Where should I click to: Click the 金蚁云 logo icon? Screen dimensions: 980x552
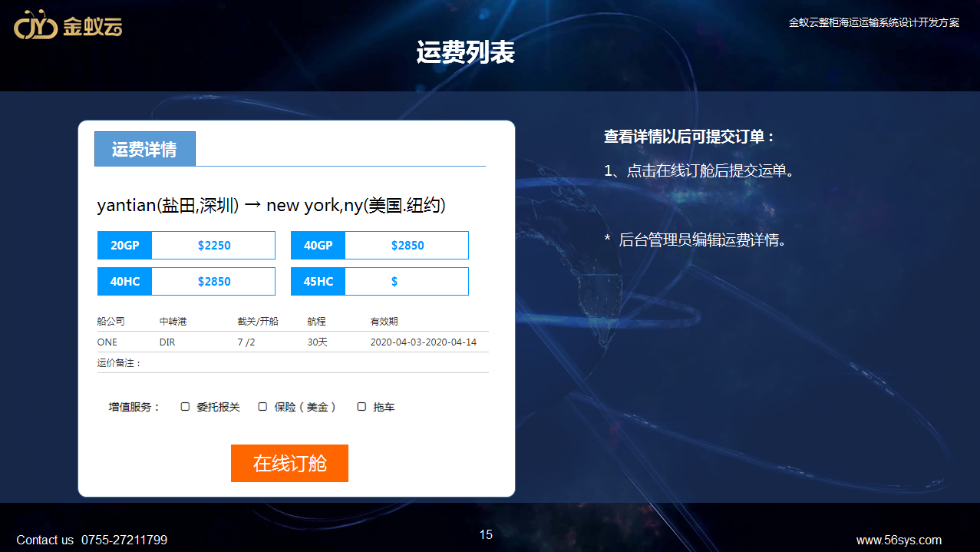pos(36,25)
